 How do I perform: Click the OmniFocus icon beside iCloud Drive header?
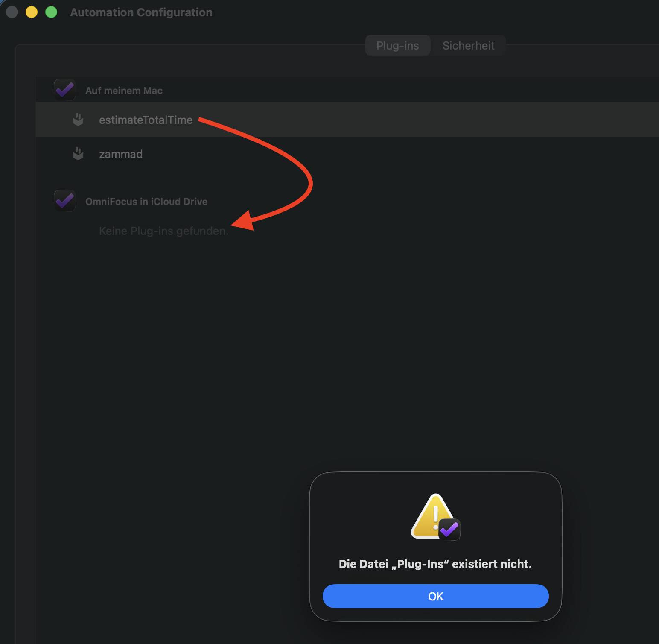[x=65, y=201]
